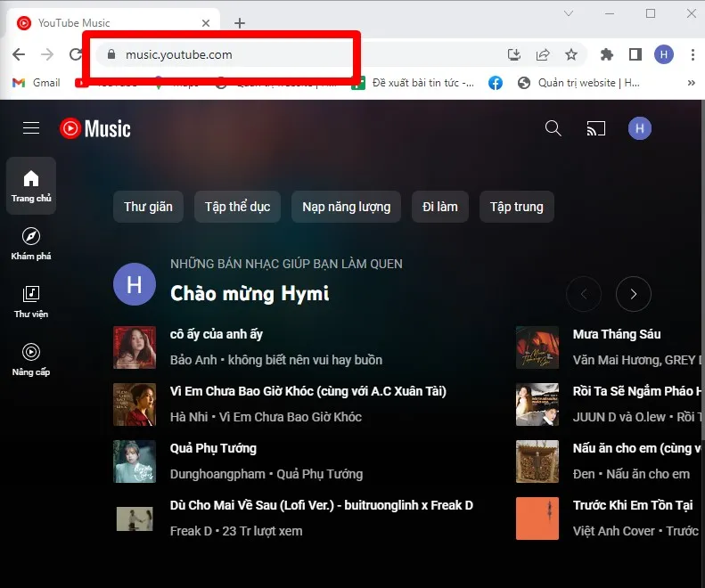The image size is (705, 588).
Task: Toggle the browser side panel icon
Action: click(635, 54)
